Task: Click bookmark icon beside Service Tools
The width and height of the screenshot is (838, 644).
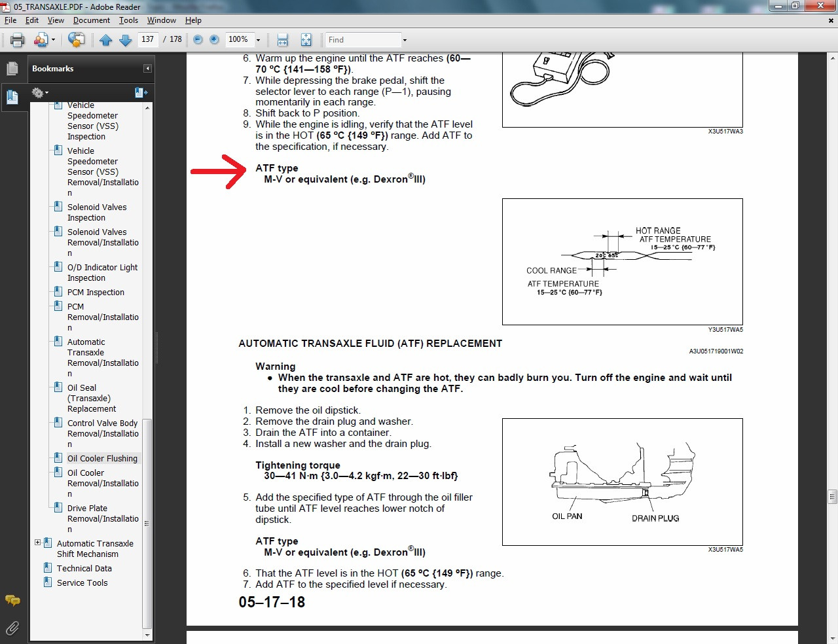Action: click(48, 582)
